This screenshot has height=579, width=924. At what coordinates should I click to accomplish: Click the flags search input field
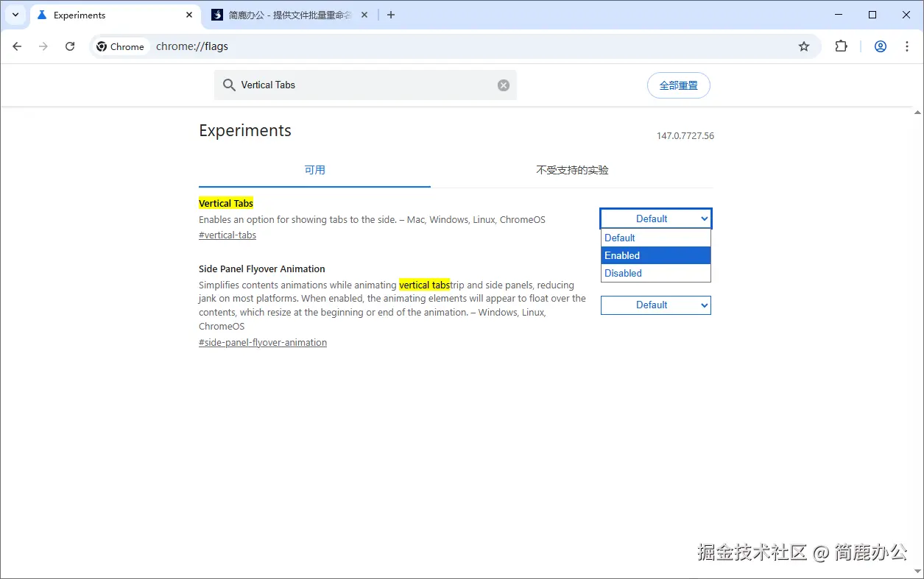(365, 85)
